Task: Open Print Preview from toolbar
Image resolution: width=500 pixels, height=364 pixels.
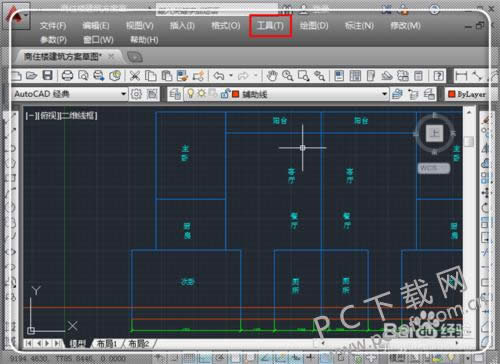Action: pyautogui.click(x=83, y=76)
